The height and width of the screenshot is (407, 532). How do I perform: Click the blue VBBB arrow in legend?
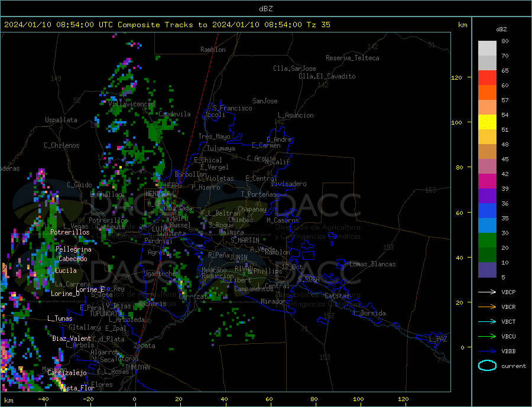tap(487, 351)
